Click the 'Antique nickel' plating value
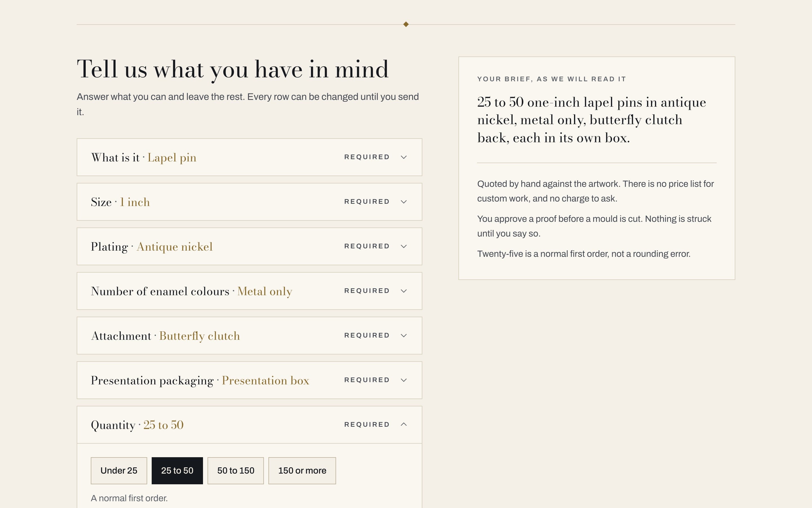This screenshot has width=812, height=508. click(175, 247)
